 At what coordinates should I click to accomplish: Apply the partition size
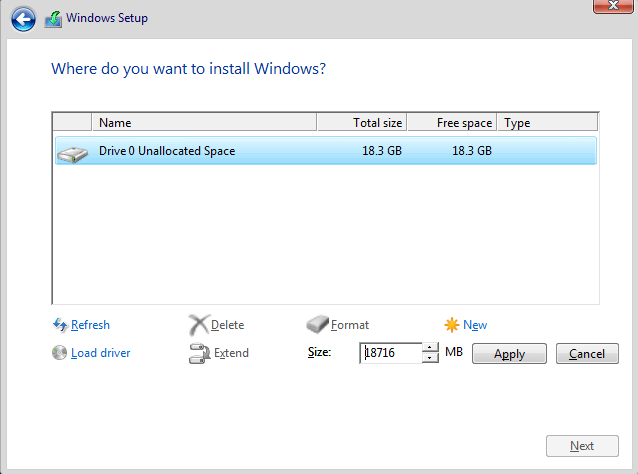click(509, 354)
